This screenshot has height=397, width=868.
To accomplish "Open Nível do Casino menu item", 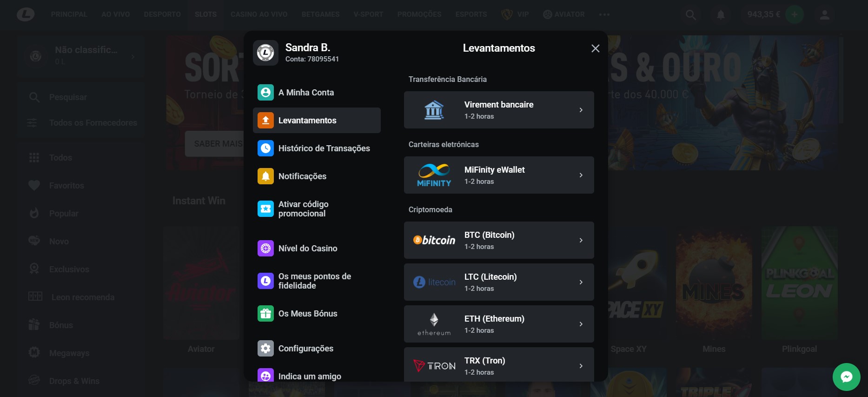I will pos(317,248).
